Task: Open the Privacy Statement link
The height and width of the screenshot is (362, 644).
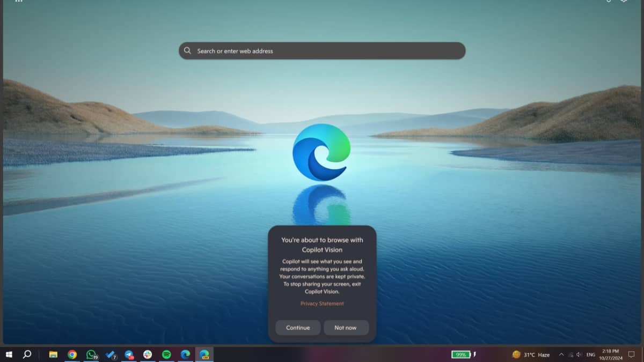Action: point(322,304)
